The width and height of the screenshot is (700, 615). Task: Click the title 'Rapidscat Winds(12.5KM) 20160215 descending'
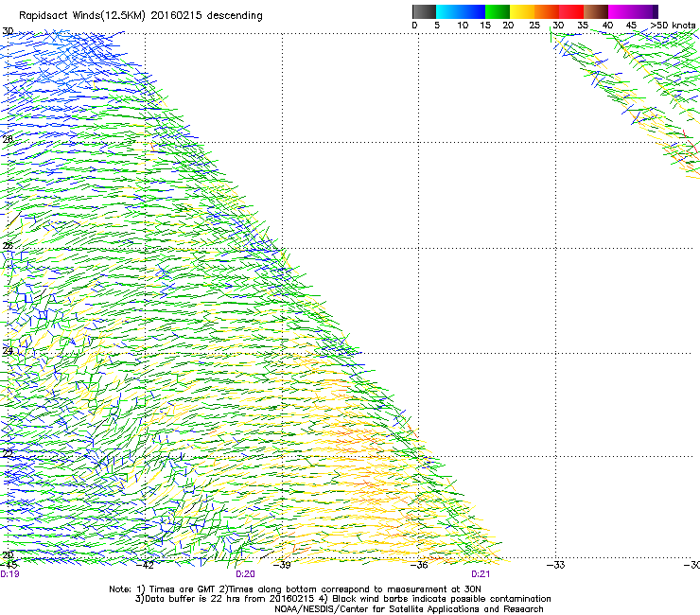(x=141, y=16)
